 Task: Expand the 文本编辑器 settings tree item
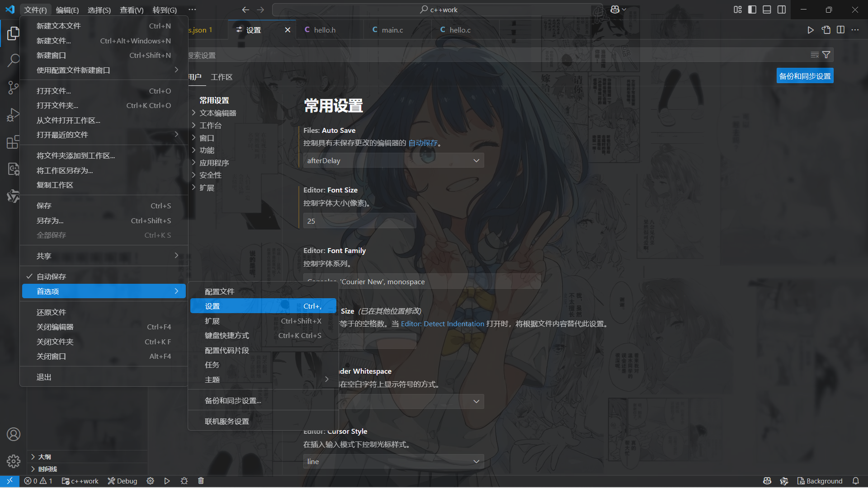pos(217,113)
